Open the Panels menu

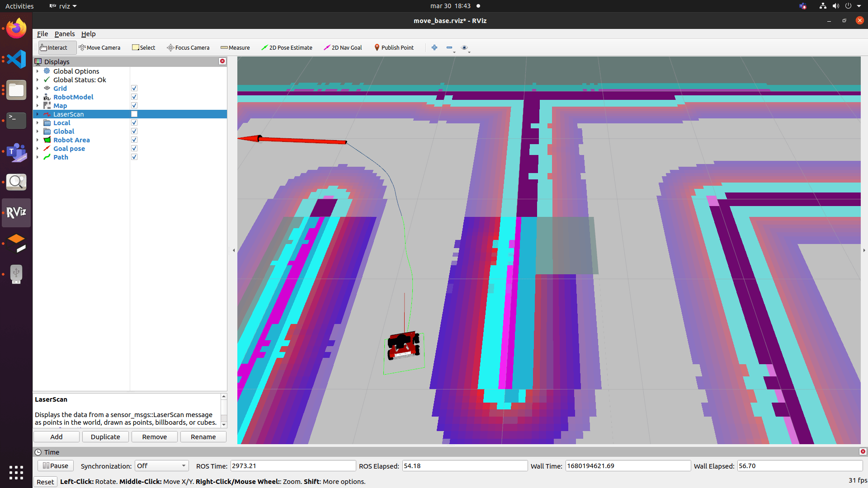click(x=65, y=34)
